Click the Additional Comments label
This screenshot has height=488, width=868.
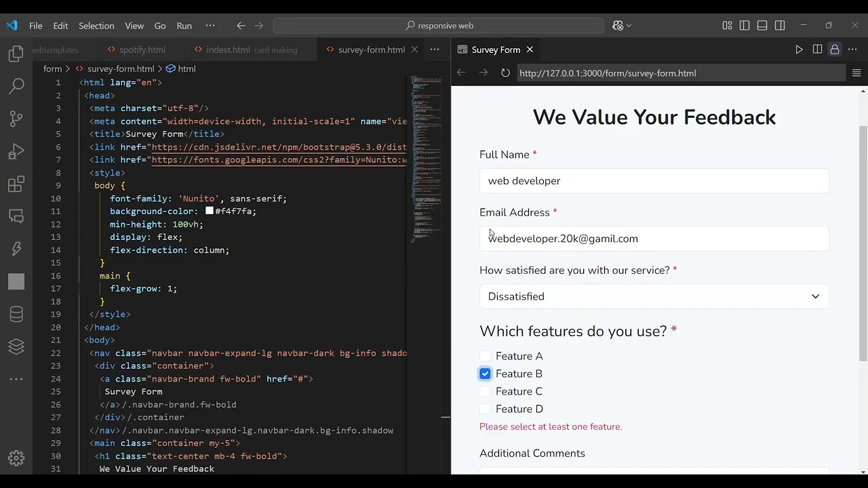tap(532, 453)
